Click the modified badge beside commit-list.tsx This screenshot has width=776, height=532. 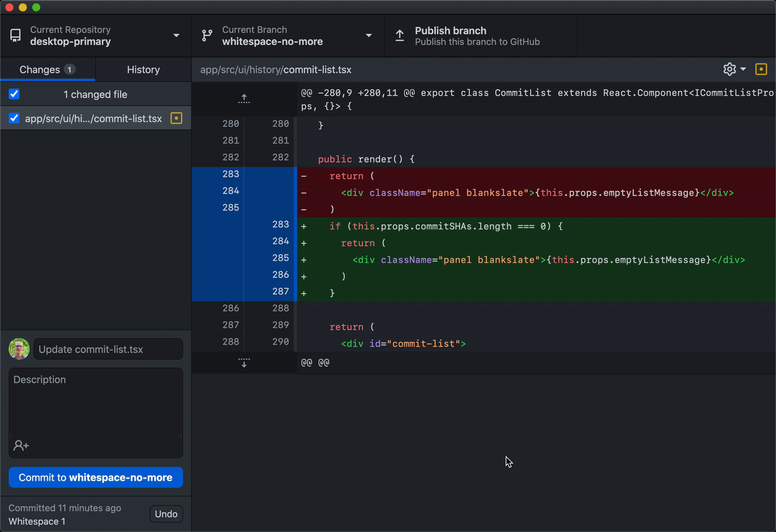[x=176, y=119]
